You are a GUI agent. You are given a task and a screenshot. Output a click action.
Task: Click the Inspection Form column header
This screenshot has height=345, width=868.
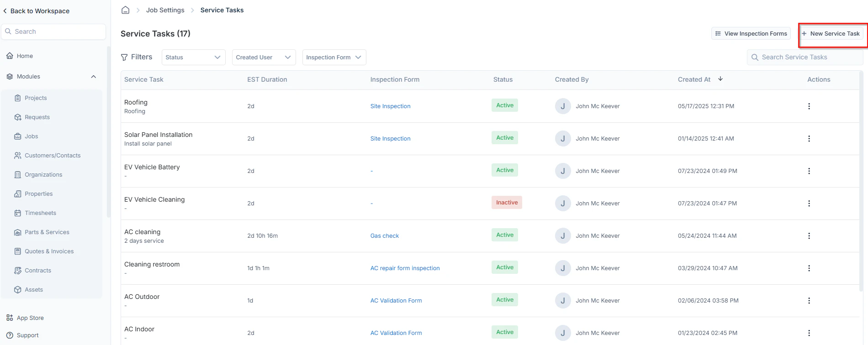coord(395,79)
